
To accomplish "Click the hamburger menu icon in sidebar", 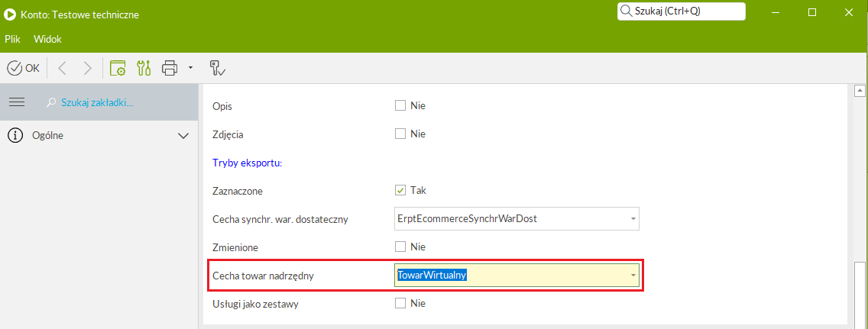I will (x=17, y=102).
